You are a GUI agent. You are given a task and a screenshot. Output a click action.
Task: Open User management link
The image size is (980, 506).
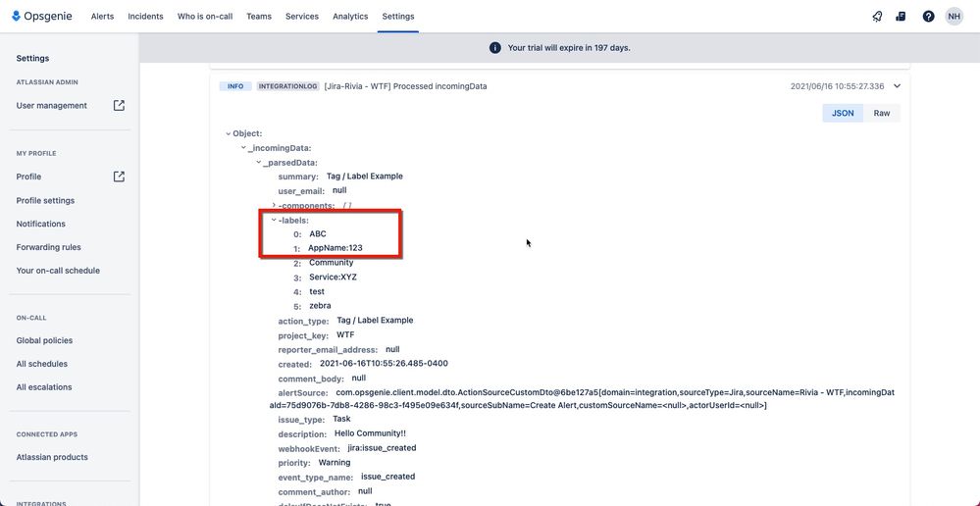pyautogui.click(x=52, y=106)
